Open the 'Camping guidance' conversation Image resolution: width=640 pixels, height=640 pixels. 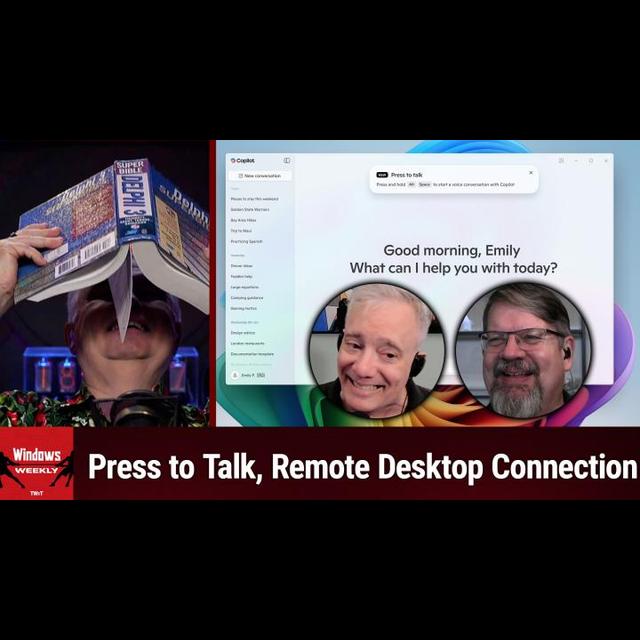[x=247, y=298]
